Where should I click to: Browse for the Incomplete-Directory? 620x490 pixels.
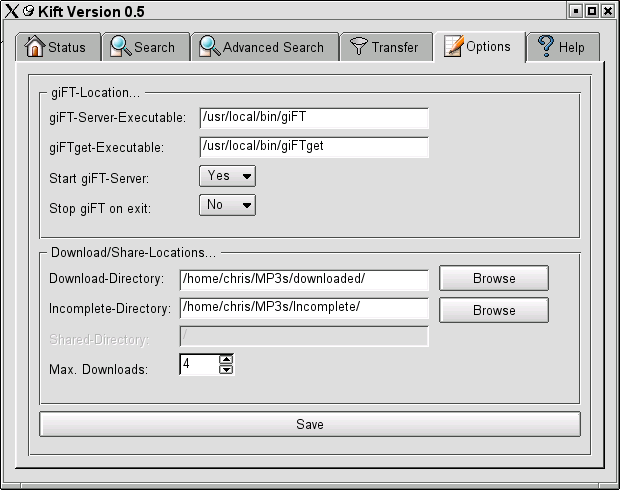point(494,310)
